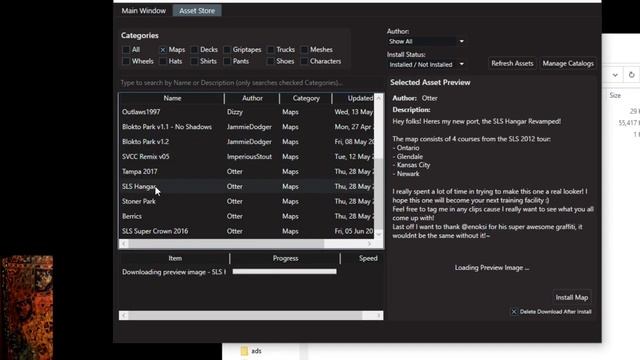640x360 pixels.
Task: Click asset list scroll up arrow
Action: coord(379,98)
